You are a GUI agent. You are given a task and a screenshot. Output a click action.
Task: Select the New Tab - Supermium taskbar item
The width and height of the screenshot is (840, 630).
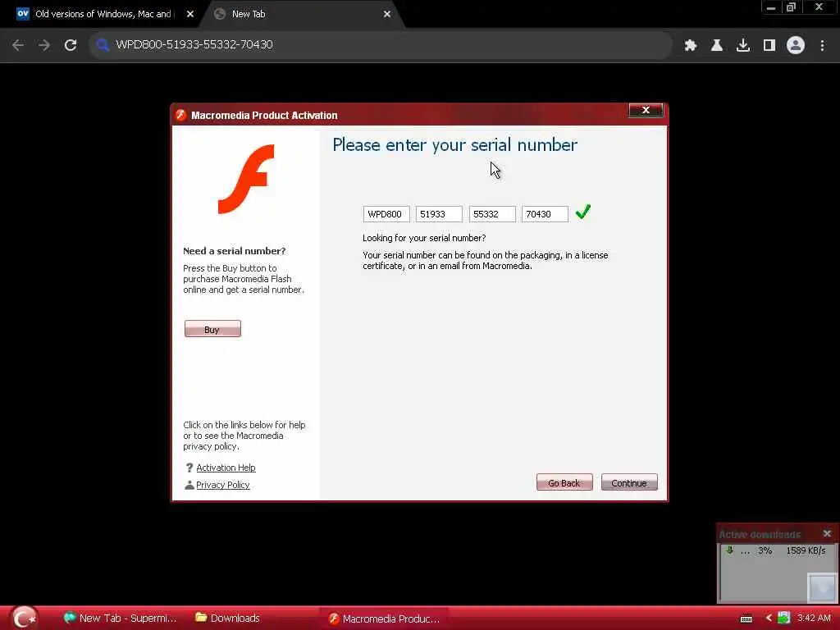(x=120, y=619)
